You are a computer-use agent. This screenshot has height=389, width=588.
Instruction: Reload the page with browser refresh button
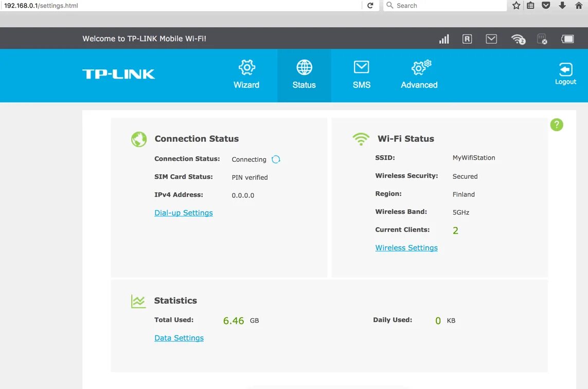pyautogui.click(x=370, y=5)
